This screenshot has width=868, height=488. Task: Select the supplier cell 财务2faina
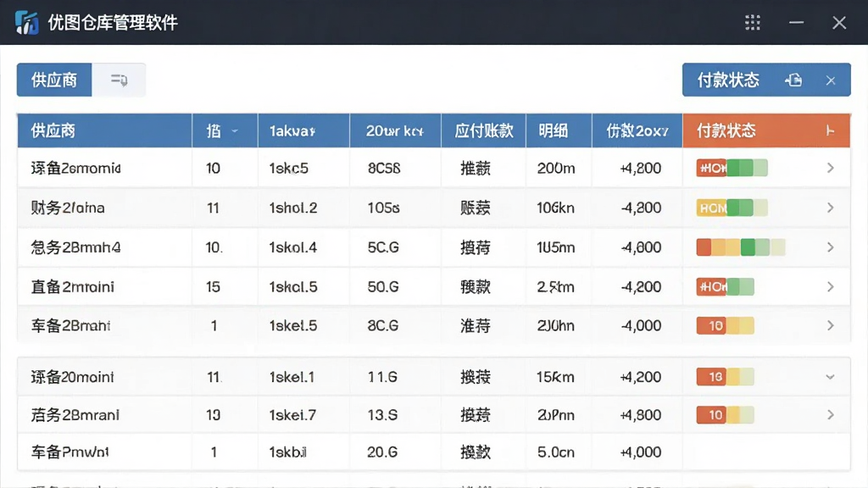click(68, 208)
